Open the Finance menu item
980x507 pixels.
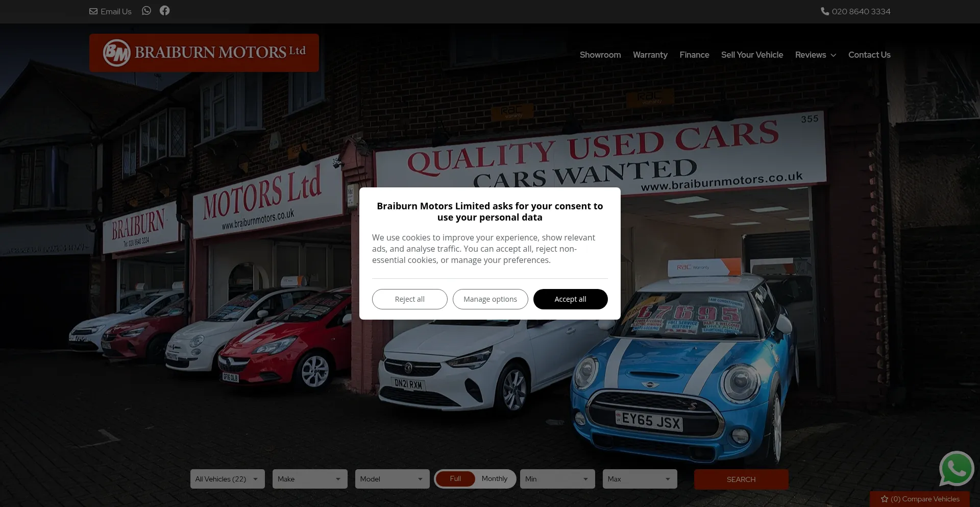694,55
